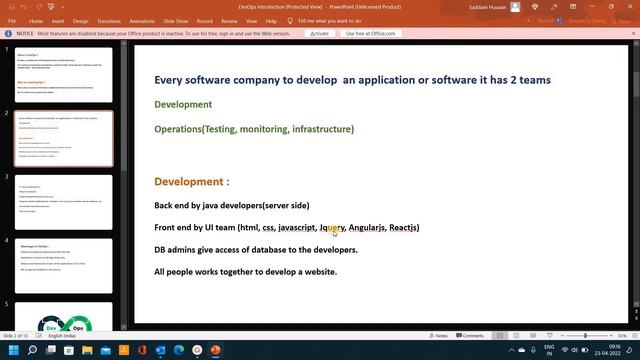Screen dimensions: 640x360
Task: Click the pen coming-soon icon in title bar
Action: point(554,7)
